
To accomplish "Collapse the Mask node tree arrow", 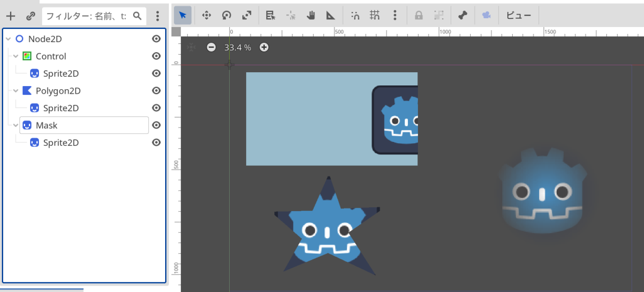I will [x=16, y=125].
